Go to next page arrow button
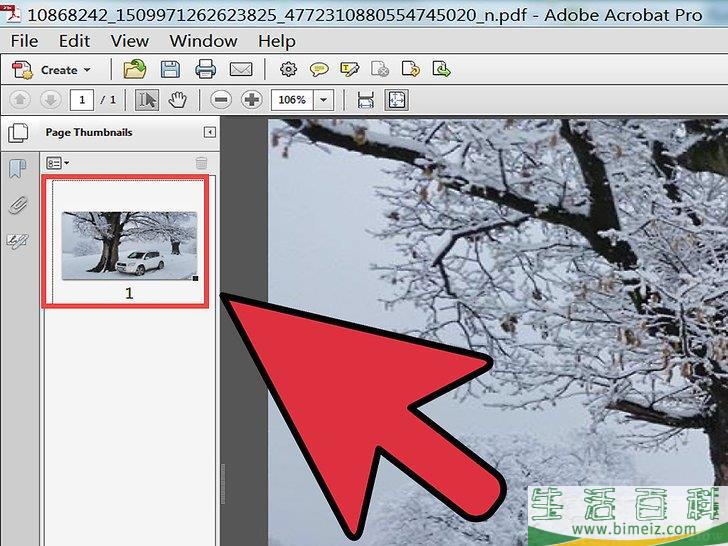 51,99
